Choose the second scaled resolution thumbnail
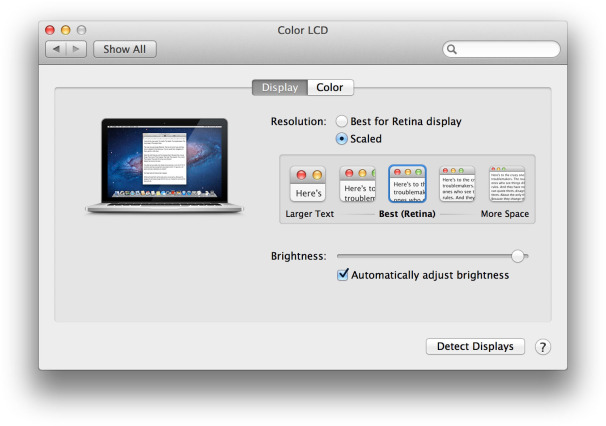The width and height of the screenshot is (606, 426). pyautogui.click(x=357, y=184)
